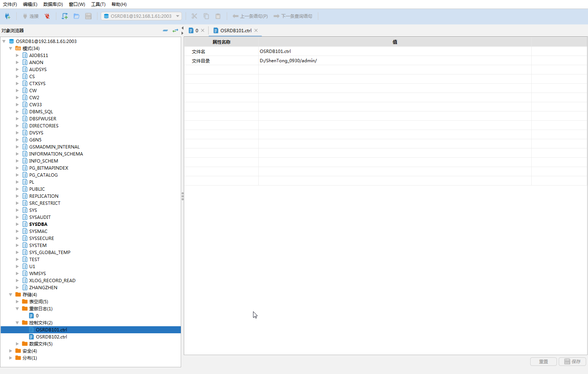Screen dimensions: 588x374
Task: Expand the 表空间(5) folder
Action: [17, 302]
